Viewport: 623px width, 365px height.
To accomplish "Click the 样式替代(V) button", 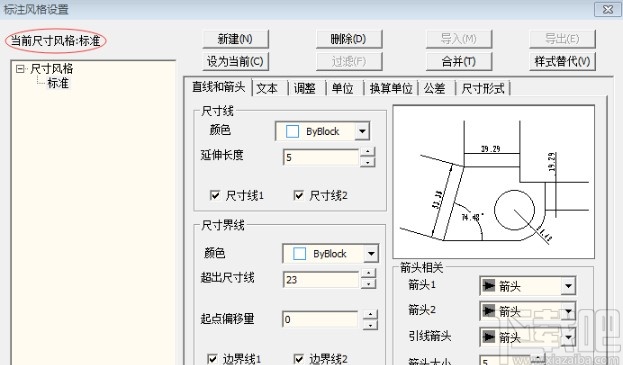I will (562, 62).
